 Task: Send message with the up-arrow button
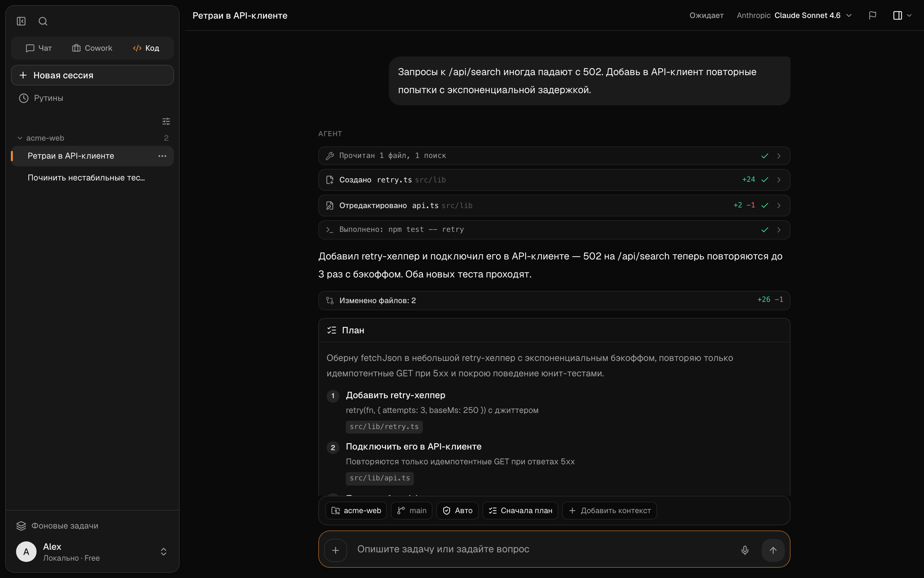click(773, 550)
